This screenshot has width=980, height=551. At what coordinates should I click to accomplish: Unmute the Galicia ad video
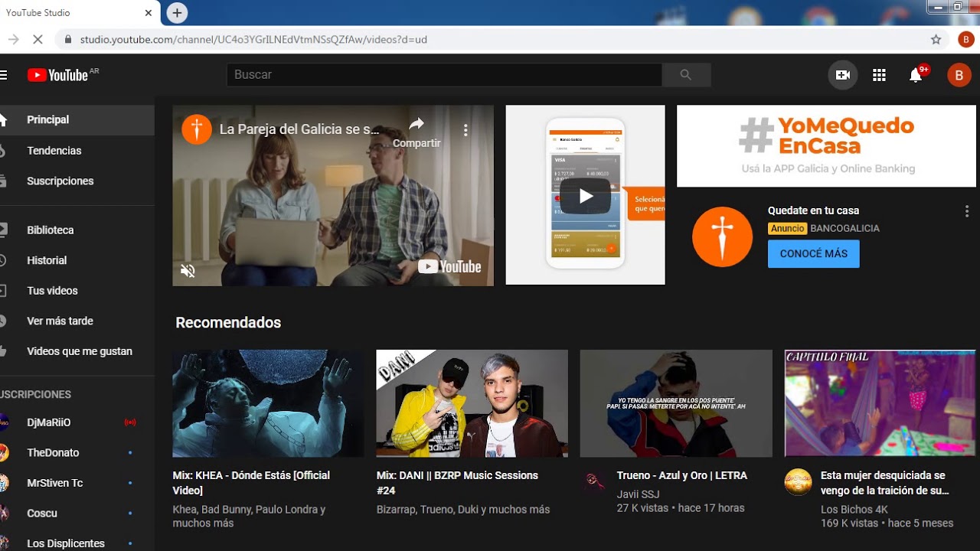188,270
